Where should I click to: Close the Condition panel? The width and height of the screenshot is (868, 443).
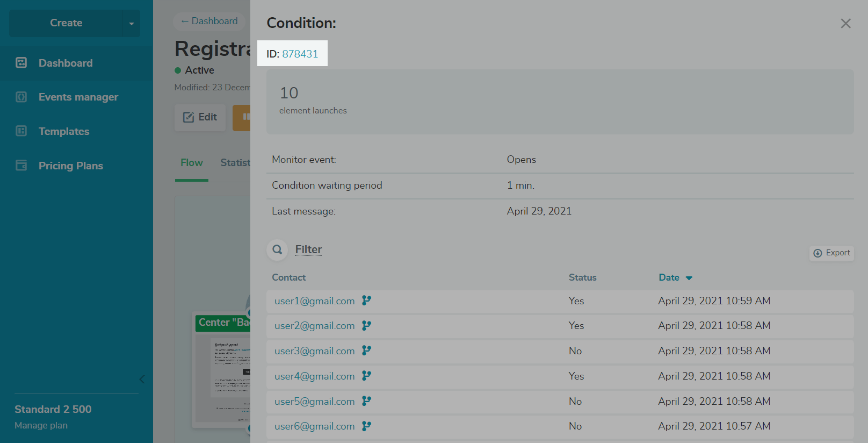(x=845, y=24)
